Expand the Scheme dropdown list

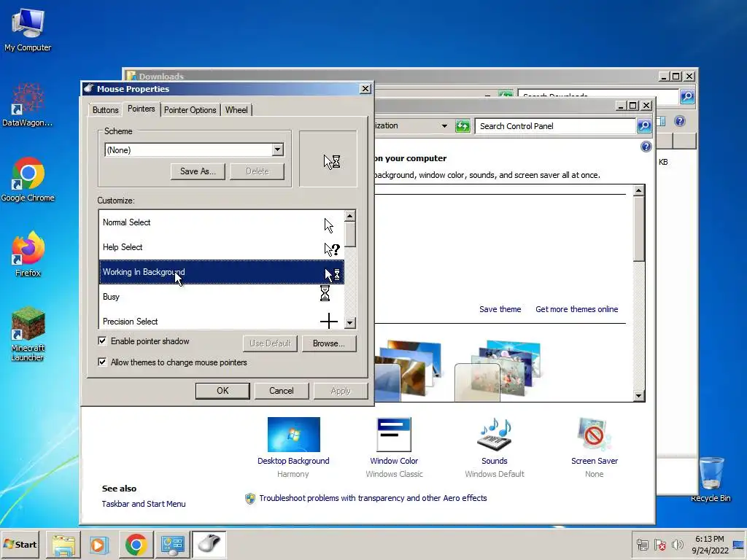tap(278, 150)
